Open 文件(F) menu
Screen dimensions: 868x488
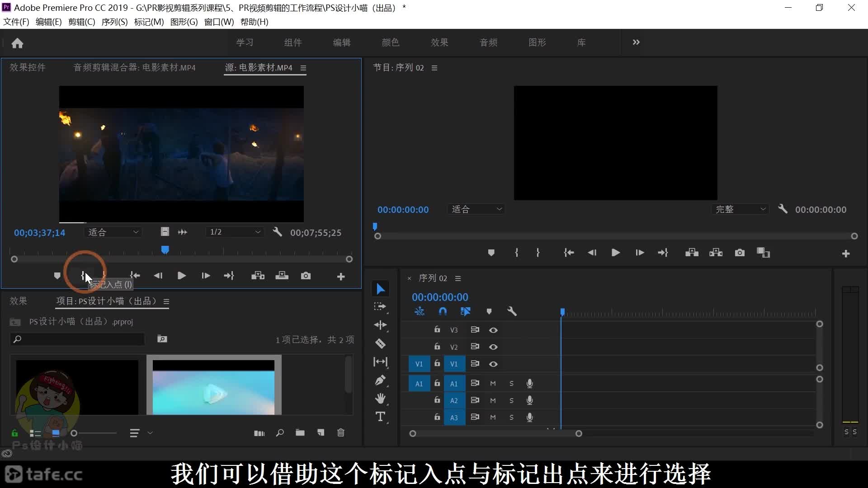click(x=16, y=22)
